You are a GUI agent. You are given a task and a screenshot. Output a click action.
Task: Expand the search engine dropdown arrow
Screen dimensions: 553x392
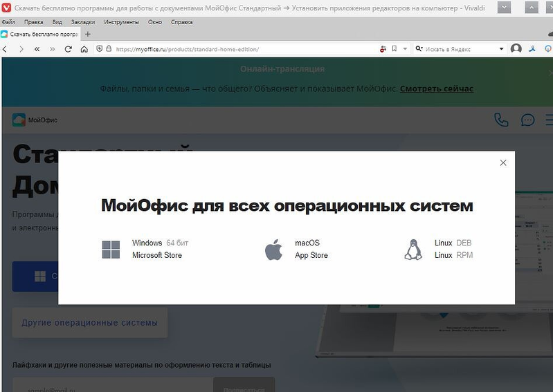pyautogui.click(x=502, y=49)
